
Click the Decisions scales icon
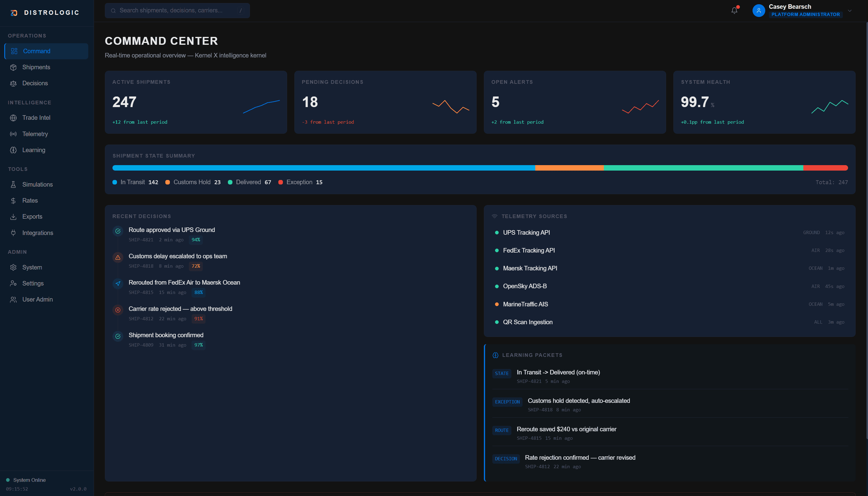[x=14, y=83]
